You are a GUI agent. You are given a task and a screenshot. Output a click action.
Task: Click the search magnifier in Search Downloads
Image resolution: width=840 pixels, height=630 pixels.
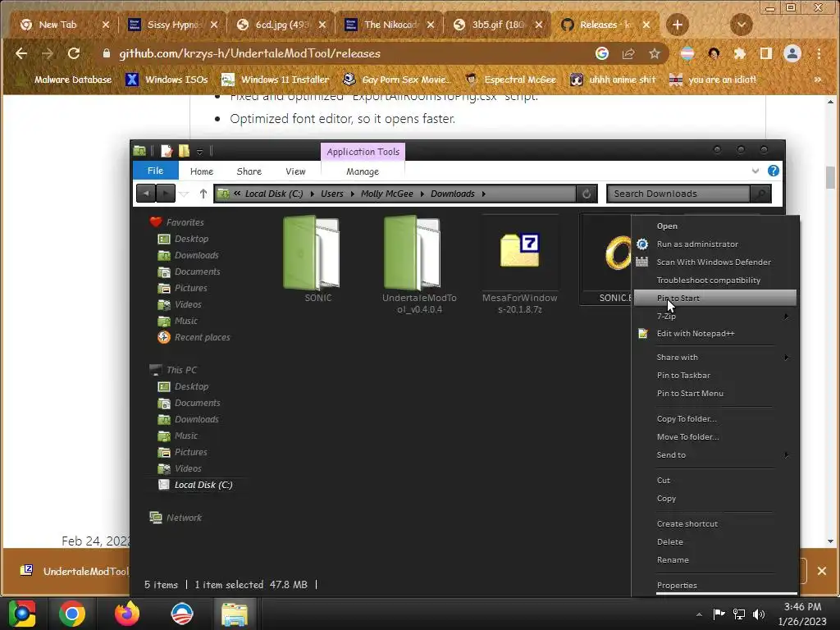760,194
